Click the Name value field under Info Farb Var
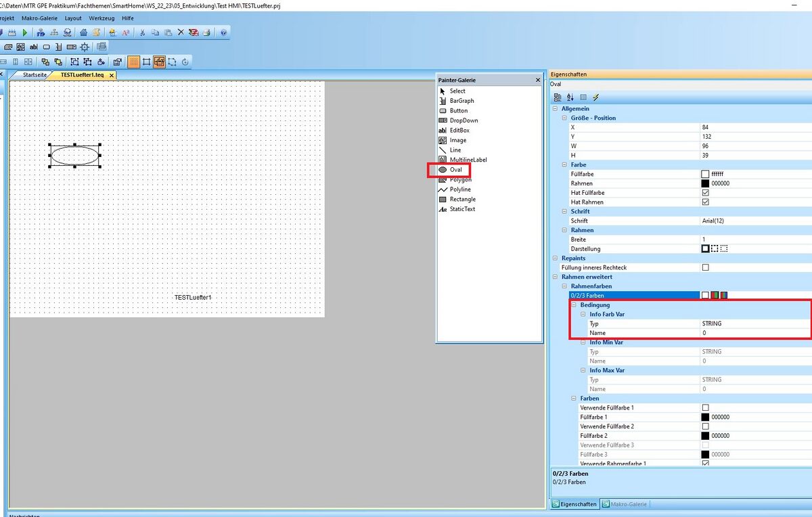812x517 pixels. coord(751,333)
